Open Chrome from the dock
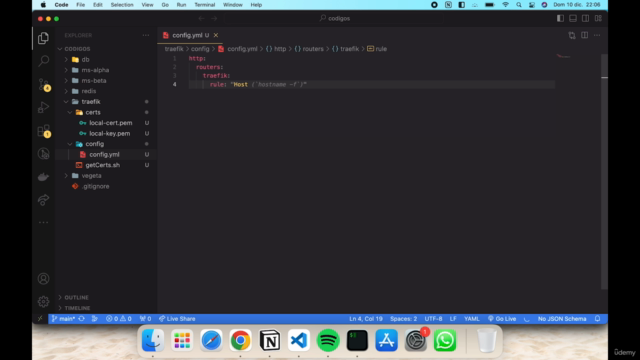The height and width of the screenshot is (360, 640). (x=240, y=340)
